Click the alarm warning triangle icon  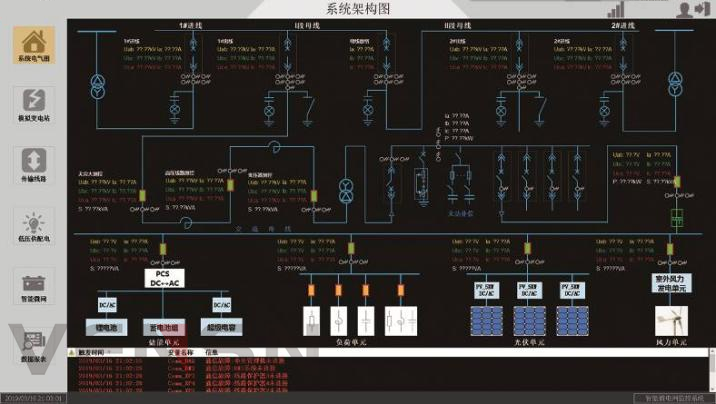click(72, 352)
